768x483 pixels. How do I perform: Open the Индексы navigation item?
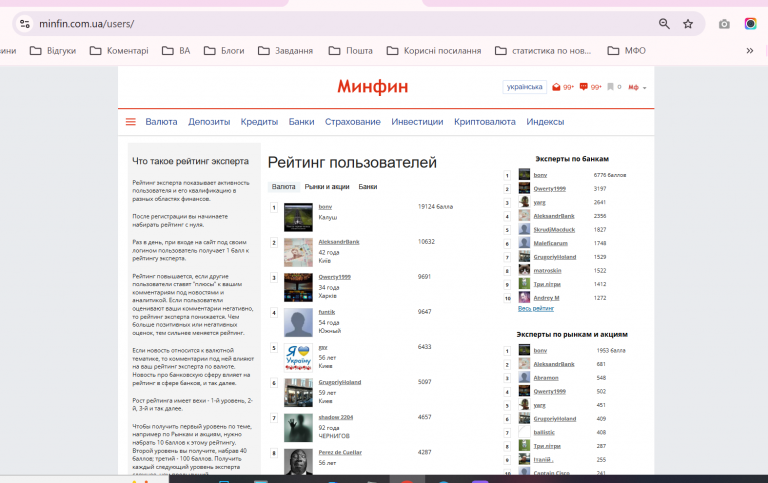(545, 121)
